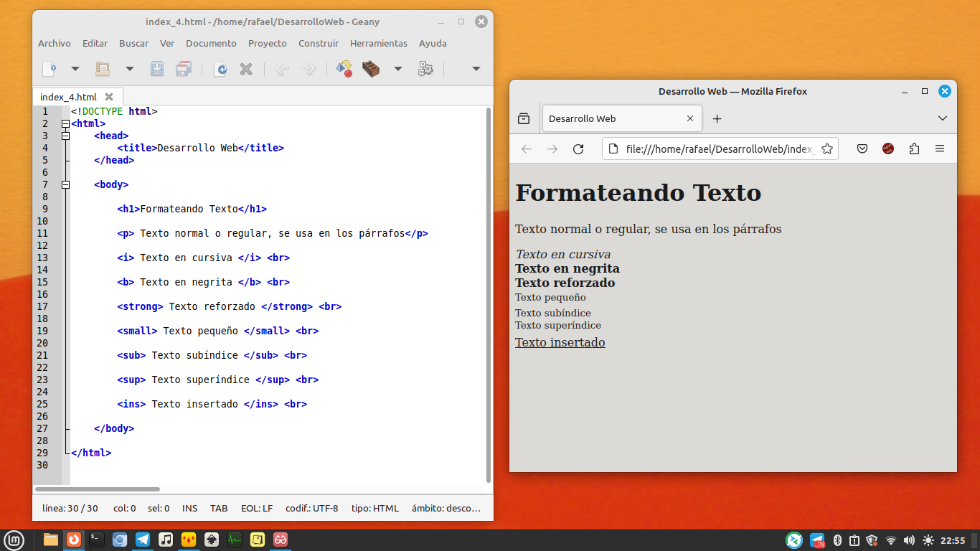Expand the toolbar overflow arrow in Geany
The height and width of the screenshot is (551, 980).
476,69
